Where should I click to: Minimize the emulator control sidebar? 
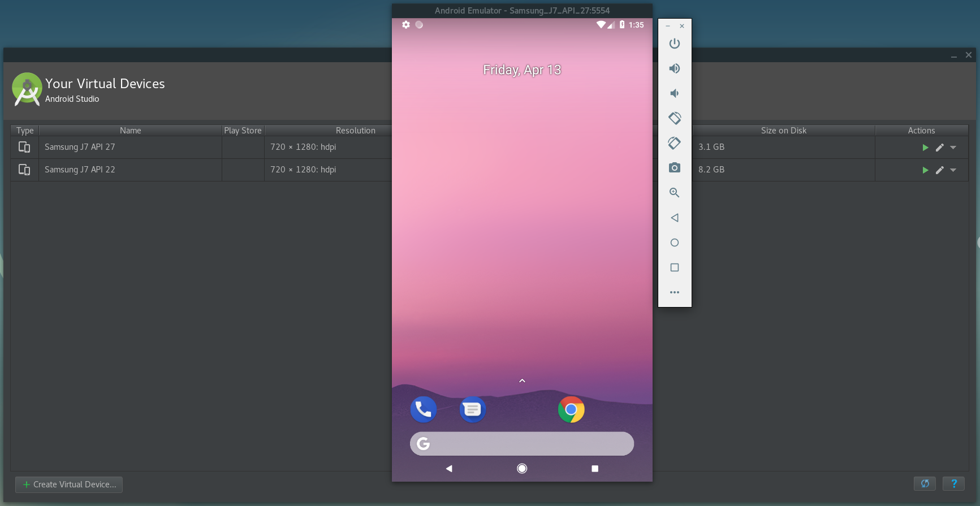click(668, 26)
